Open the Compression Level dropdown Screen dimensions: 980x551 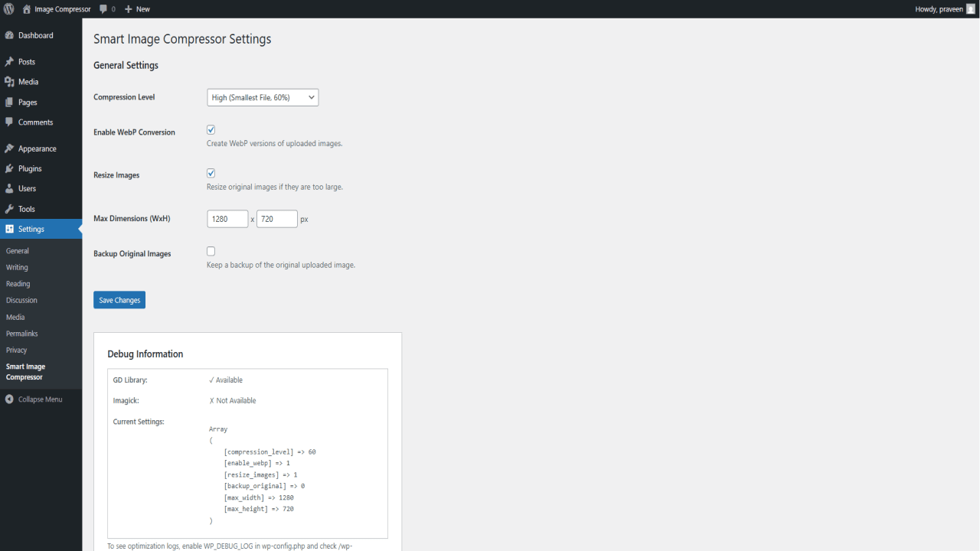pyautogui.click(x=263, y=97)
